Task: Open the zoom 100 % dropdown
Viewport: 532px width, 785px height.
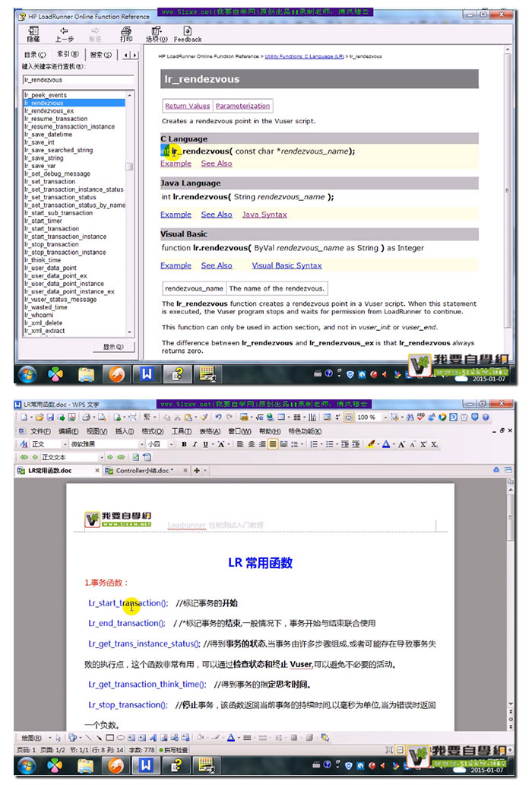Action: pyautogui.click(x=385, y=417)
